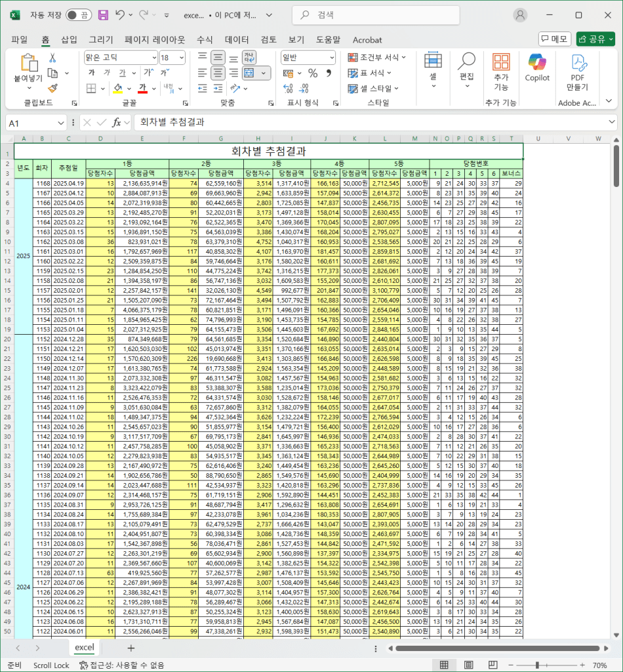Expand the font size dropdown showing 18
The image size is (623, 672).
click(x=182, y=58)
